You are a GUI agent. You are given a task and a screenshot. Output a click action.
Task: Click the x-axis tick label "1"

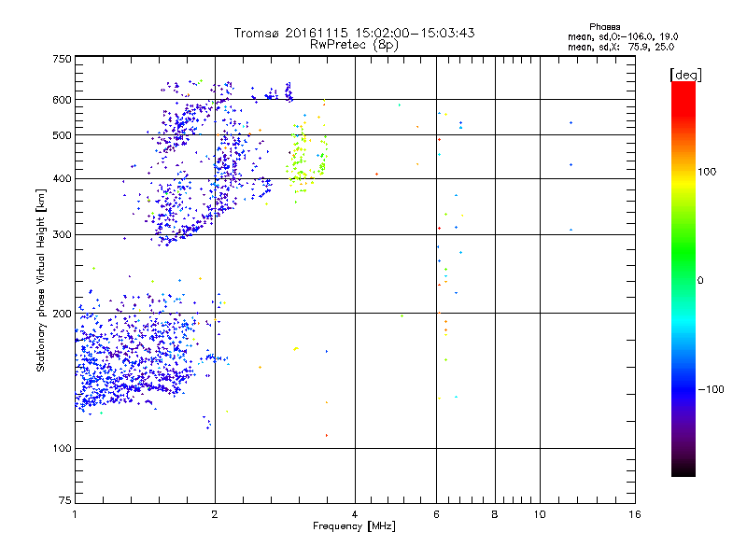click(75, 514)
